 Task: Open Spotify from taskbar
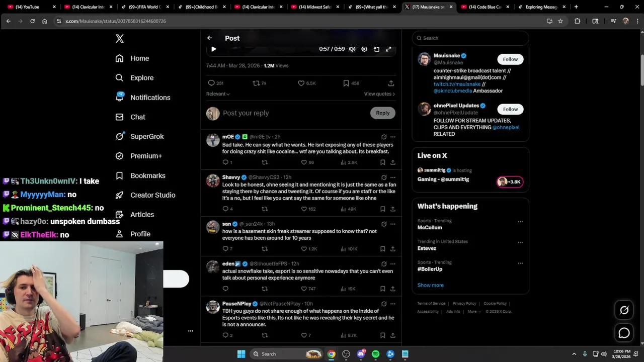[375, 354]
